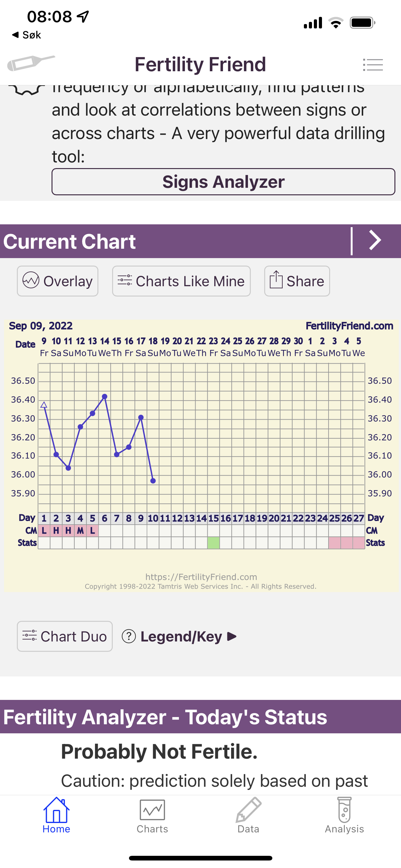Select the temperature point on cycle day 6

point(105,397)
